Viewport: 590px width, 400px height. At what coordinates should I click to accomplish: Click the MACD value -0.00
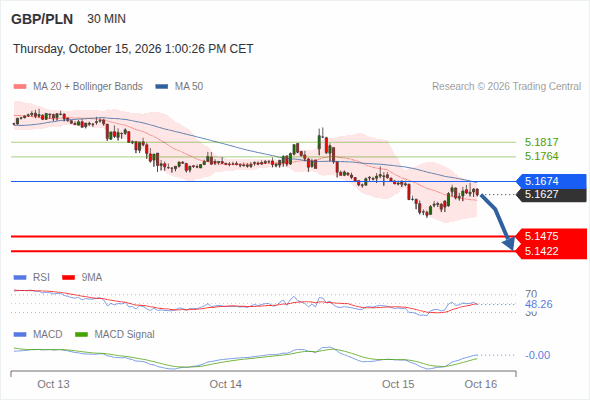538,355
